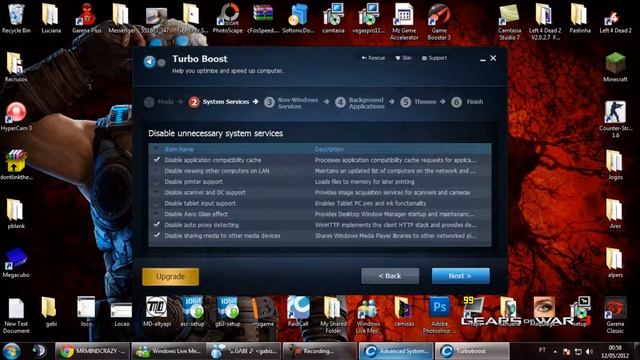Open Windows Live Messenger desktop icon
640x360 pixels.
click(x=369, y=316)
